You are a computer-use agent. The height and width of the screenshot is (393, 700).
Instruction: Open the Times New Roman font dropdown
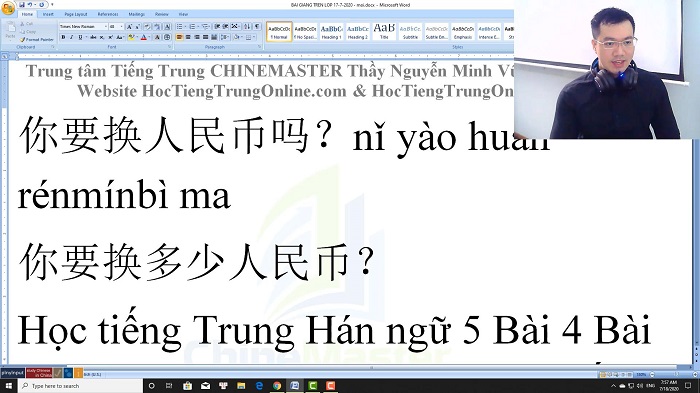[x=105, y=27]
